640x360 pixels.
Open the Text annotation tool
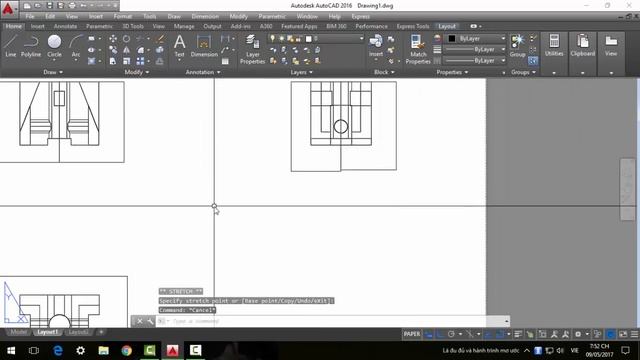pyautogui.click(x=180, y=46)
